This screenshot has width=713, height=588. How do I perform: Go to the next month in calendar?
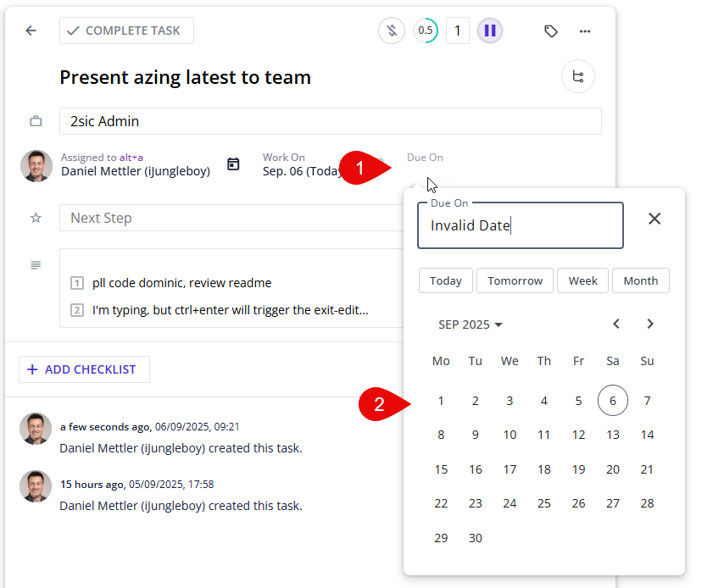point(650,324)
